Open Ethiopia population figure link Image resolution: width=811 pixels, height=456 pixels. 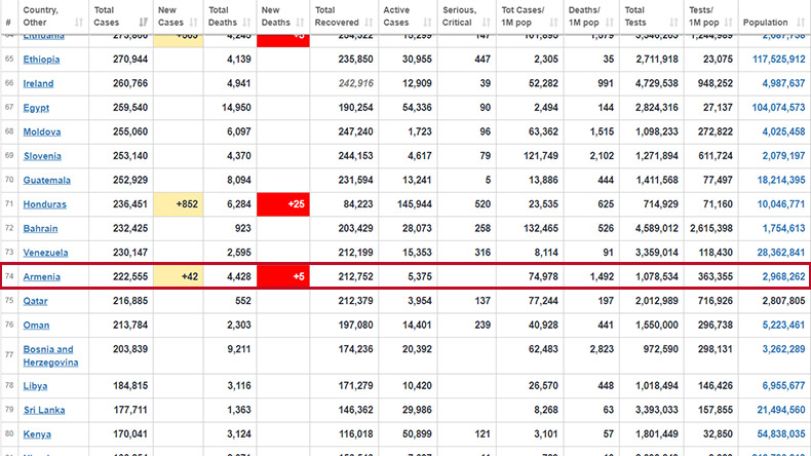pyautogui.click(x=778, y=59)
